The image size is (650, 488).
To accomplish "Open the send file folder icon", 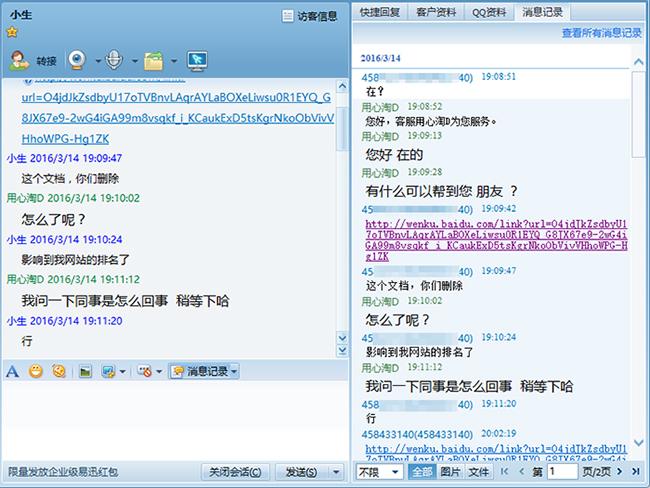I will coord(153,60).
